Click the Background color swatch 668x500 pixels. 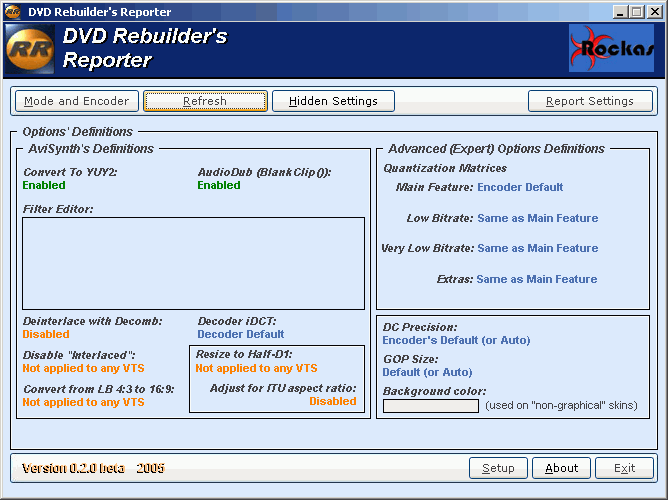point(431,405)
